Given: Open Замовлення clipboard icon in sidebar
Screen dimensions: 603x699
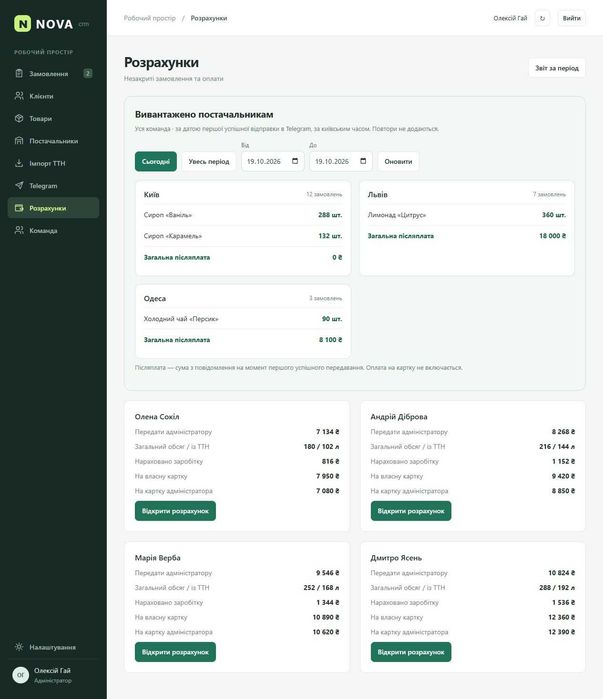Looking at the screenshot, I should (19, 74).
